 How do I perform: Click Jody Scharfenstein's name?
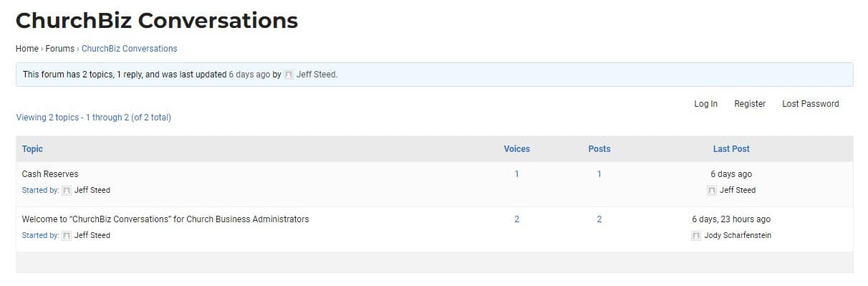(738, 236)
